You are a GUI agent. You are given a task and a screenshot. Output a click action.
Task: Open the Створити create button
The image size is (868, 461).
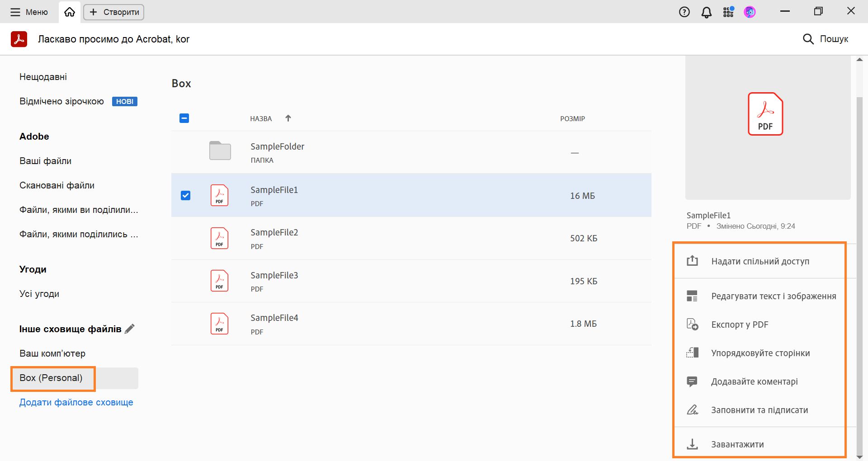point(114,12)
